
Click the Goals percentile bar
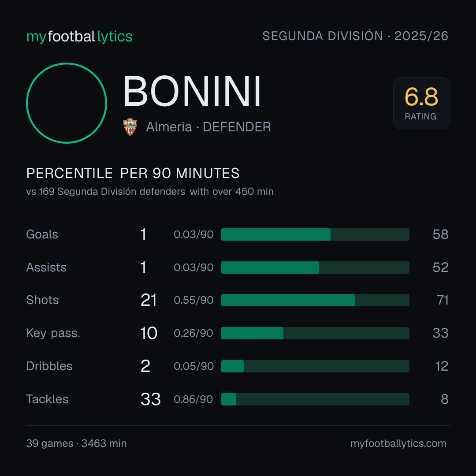315,234
